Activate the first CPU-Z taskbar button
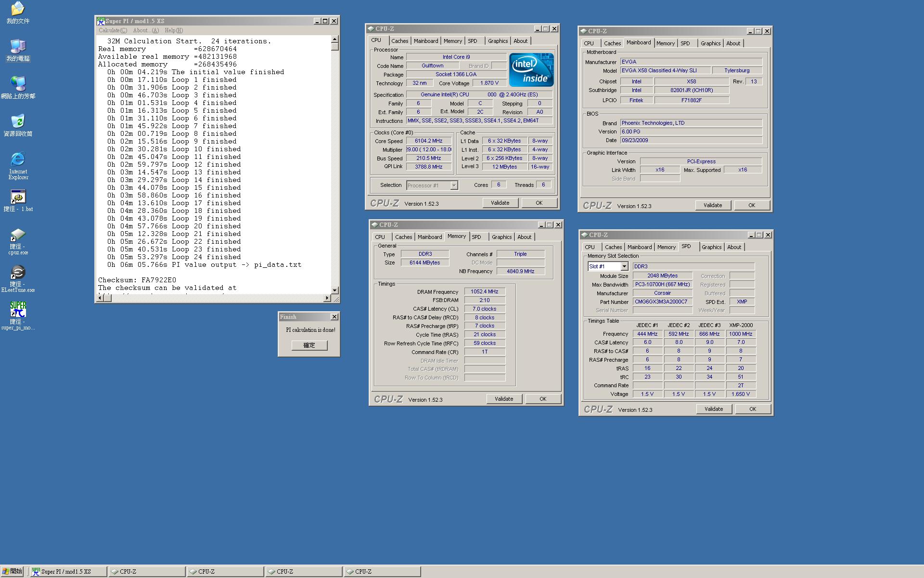 point(147,572)
